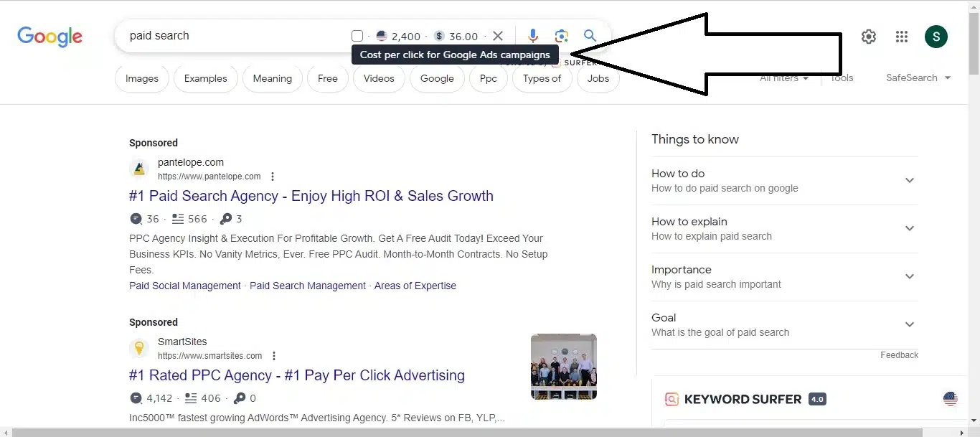Viewport: 980px width, 437px height.
Task: Click the SmartSites lightbulb favicon
Action: (x=139, y=349)
